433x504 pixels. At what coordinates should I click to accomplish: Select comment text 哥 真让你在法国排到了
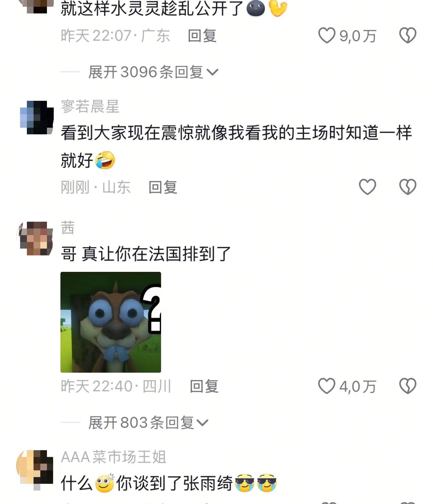point(146,254)
